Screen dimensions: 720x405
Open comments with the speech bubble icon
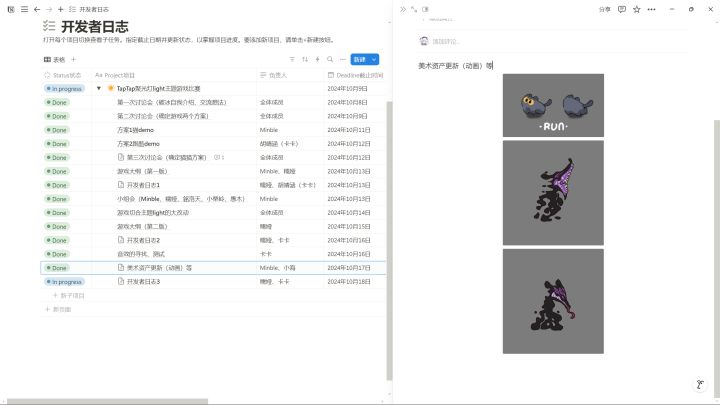(622, 9)
